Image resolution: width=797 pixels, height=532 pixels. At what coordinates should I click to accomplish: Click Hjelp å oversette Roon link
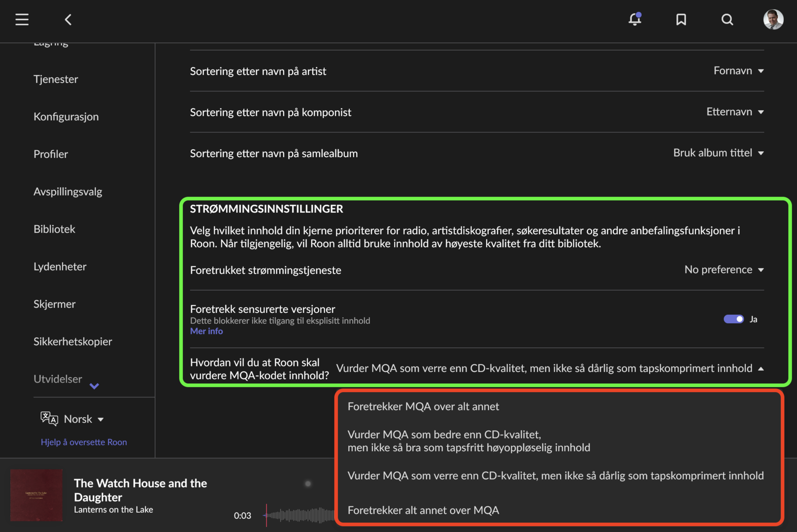[84, 442]
